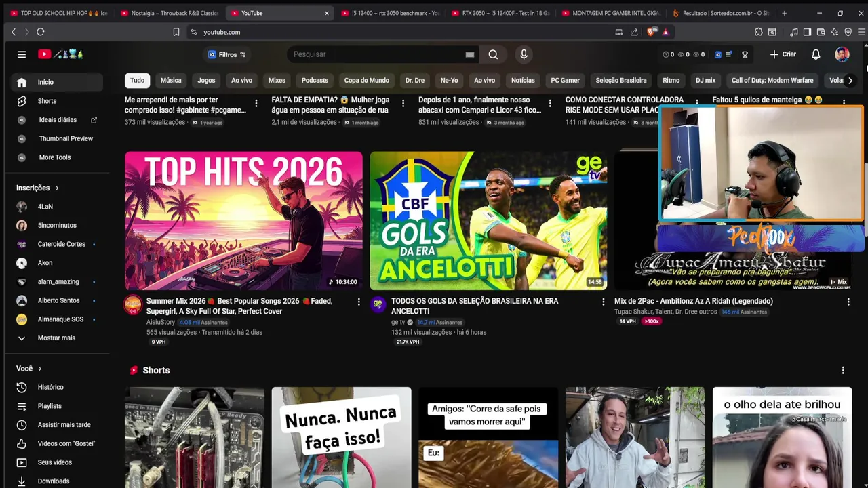Screen dimensions: 868x488
Task: Open the Leo AI sparkle icon
Action: [834, 32]
